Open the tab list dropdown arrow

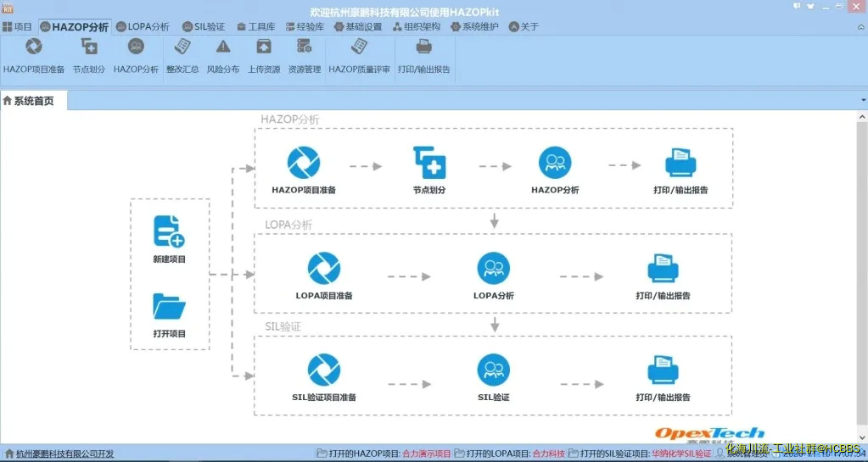[863, 100]
